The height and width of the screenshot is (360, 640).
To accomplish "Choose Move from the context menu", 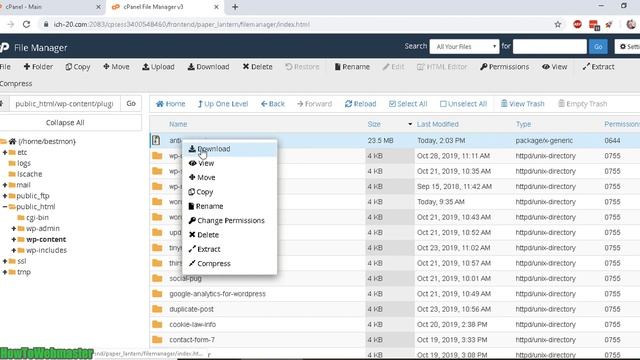I will (x=229, y=178).
